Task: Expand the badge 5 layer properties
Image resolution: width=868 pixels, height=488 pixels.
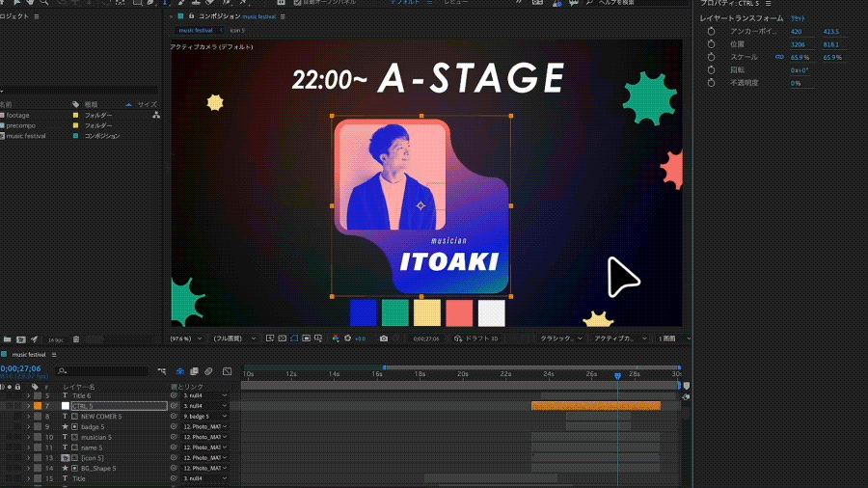Action: click(x=28, y=427)
